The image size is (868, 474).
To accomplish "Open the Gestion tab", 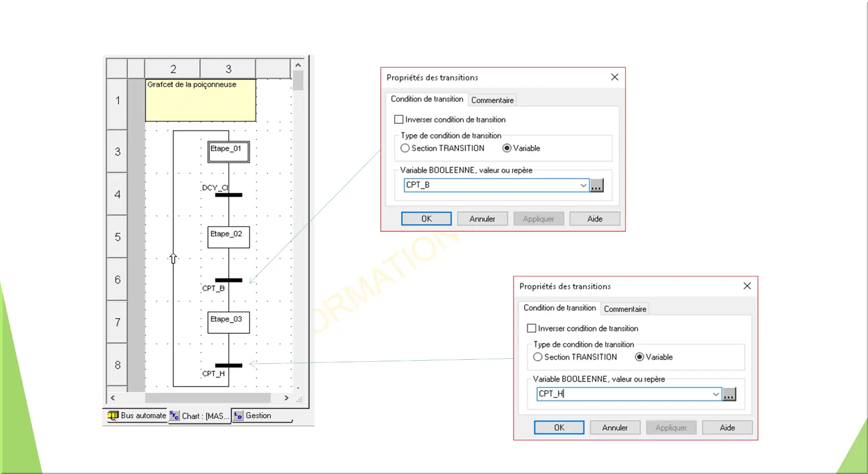I will click(262, 416).
